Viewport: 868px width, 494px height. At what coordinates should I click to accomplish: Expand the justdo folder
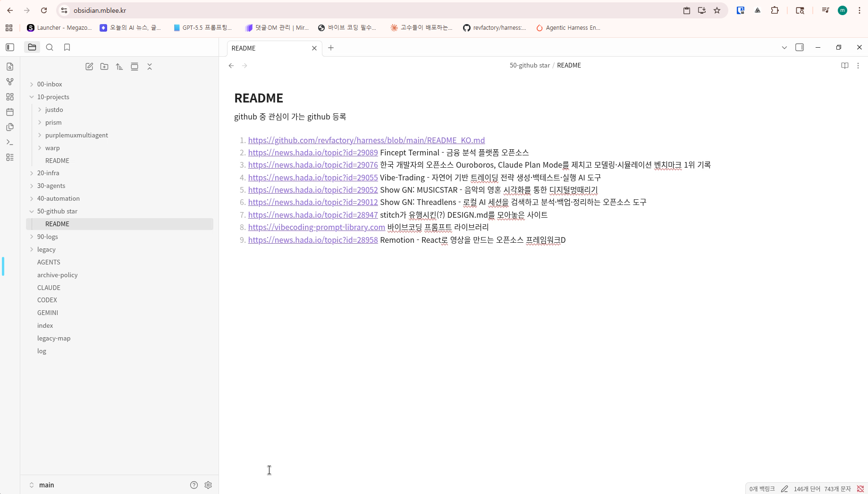[40, 110]
